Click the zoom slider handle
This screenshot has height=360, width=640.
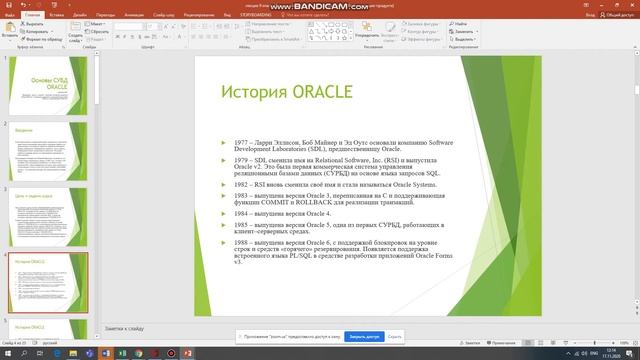point(595,343)
